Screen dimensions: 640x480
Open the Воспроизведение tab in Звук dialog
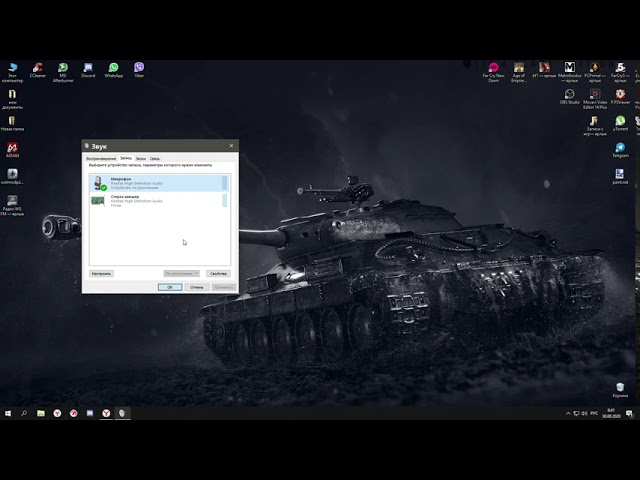(101, 158)
